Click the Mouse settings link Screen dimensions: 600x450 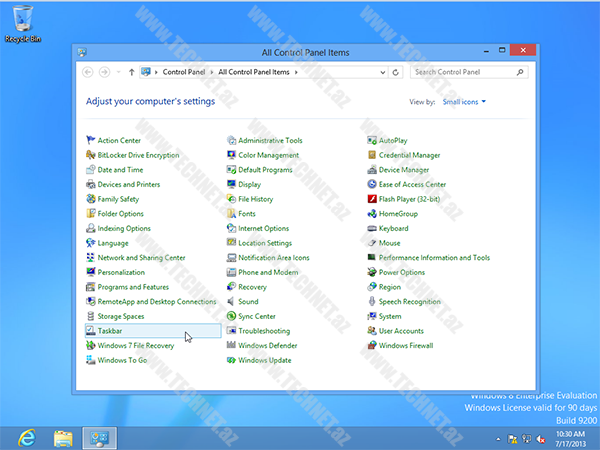click(x=390, y=243)
